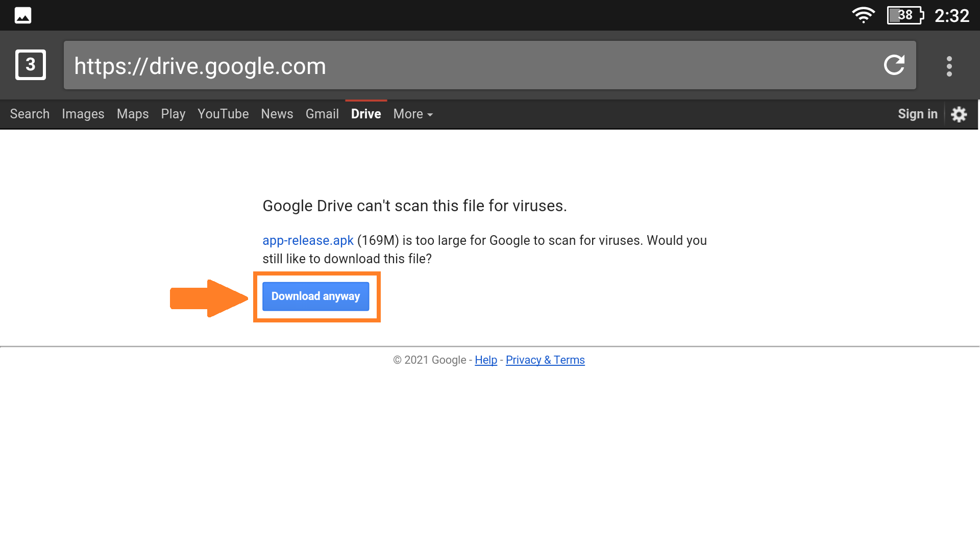Focus the URL bar with drive.google.com
The height and width of the screenshot is (551, 980).
click(490, 65)
